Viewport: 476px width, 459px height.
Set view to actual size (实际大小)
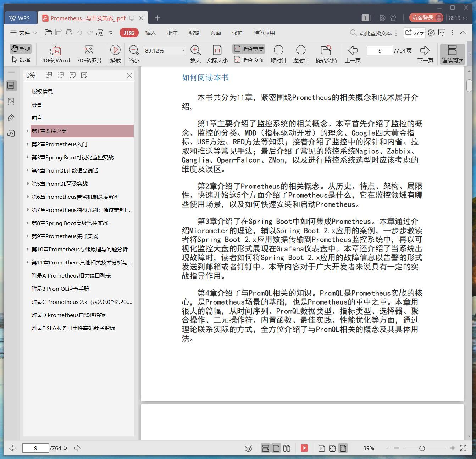(x=217, y=54)
